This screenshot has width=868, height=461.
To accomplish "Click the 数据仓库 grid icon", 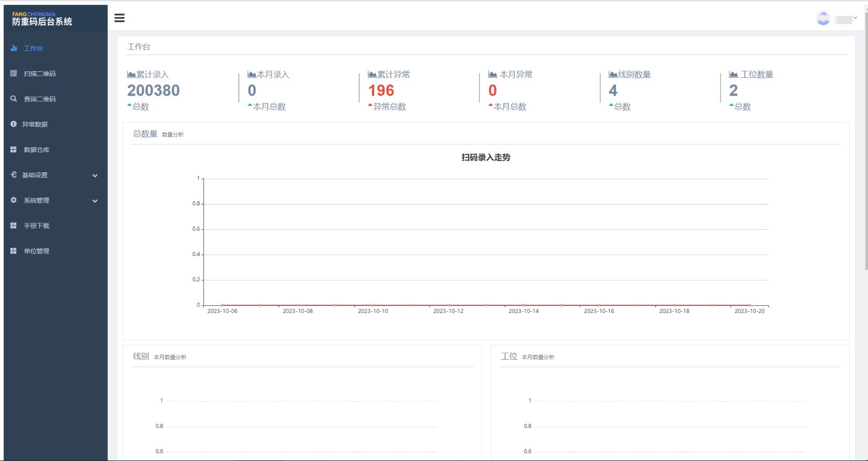I will pyautogui.click(x=13, y=150).
